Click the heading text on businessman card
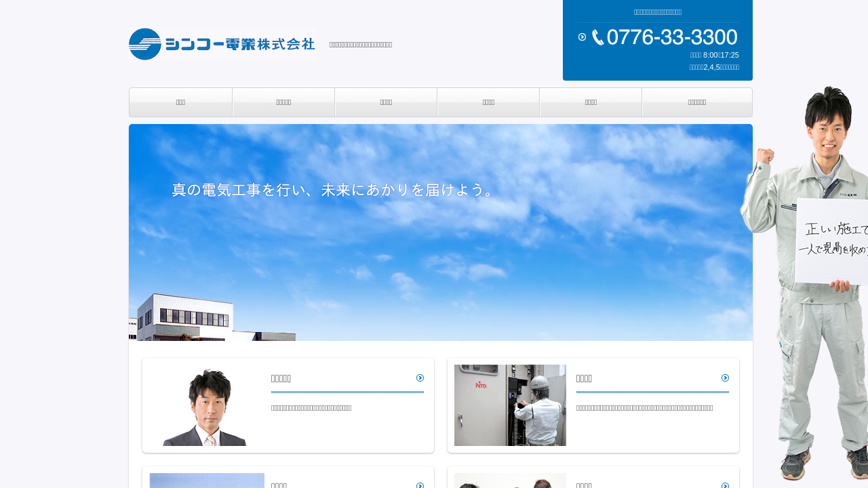 pos(281,378)
